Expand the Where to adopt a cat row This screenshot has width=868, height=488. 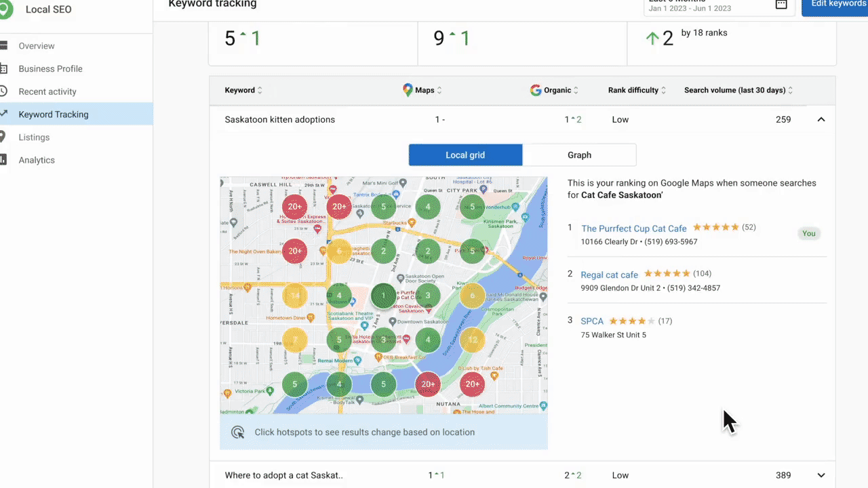[x=821, y=475]
